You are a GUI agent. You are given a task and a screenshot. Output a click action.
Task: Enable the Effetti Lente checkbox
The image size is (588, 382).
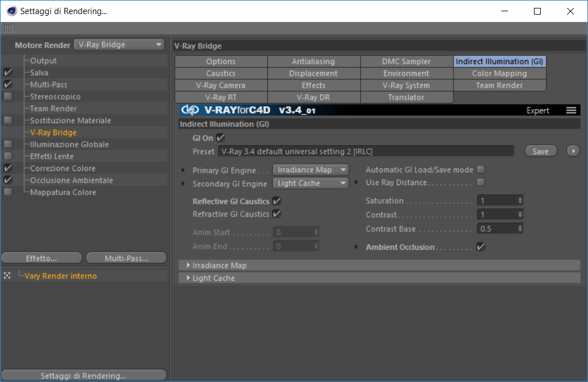click(8, 156)
